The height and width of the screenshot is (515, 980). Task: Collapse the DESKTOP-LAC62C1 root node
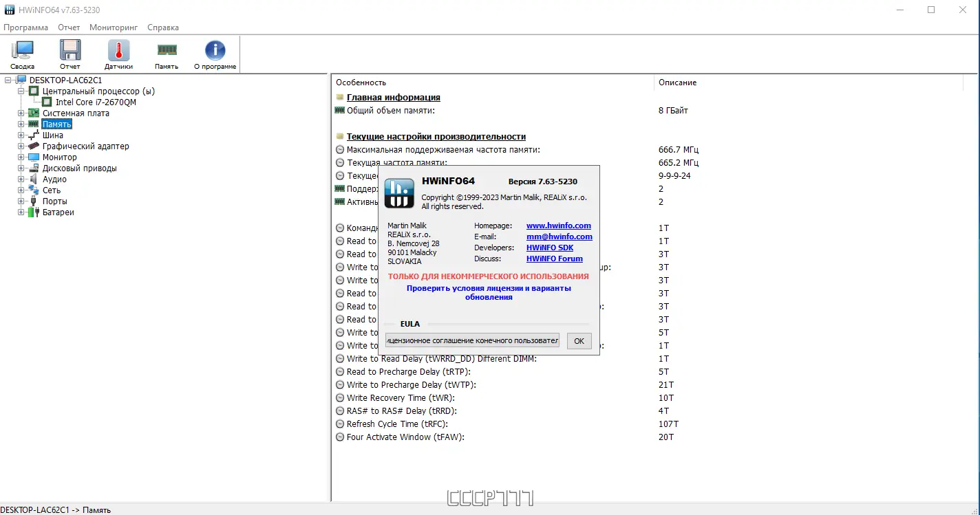coord(8,80)
